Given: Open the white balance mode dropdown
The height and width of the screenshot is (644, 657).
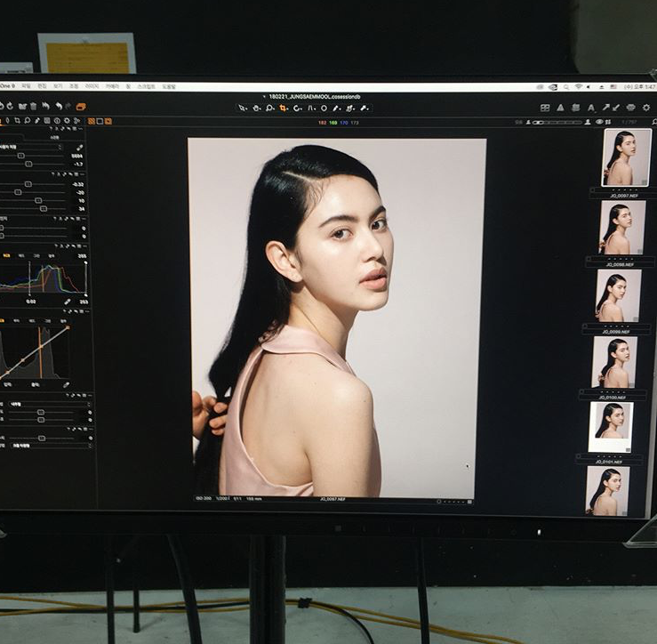Looking at the screenshot, I should pyautogui.click(x=30, y=147).
